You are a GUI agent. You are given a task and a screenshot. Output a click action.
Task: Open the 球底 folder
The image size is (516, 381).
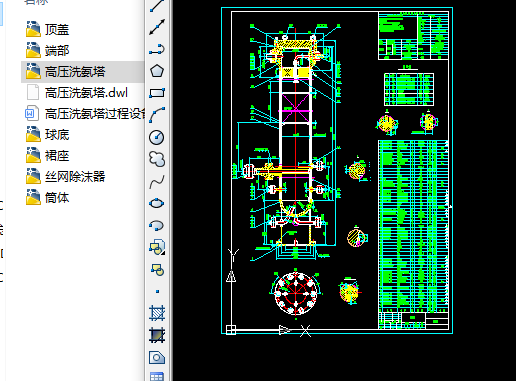click(x=48, y=135)
